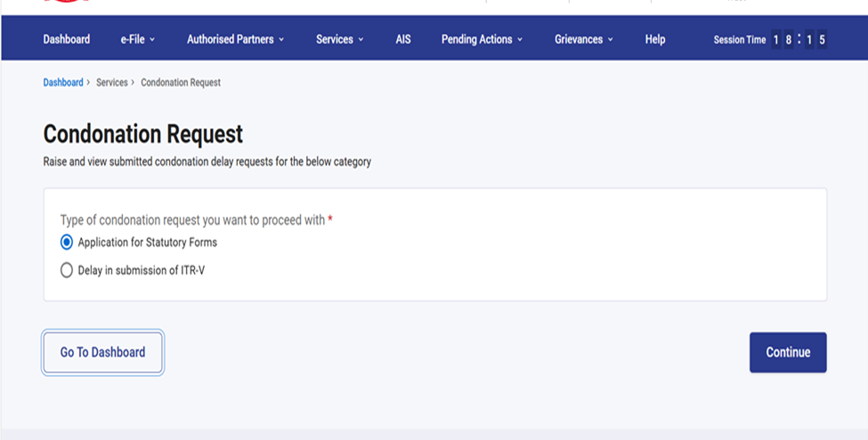868x440 pixels.
Task: Click the Condonation Request page heading
Action: pyautogui.click(x=142, y=134)
